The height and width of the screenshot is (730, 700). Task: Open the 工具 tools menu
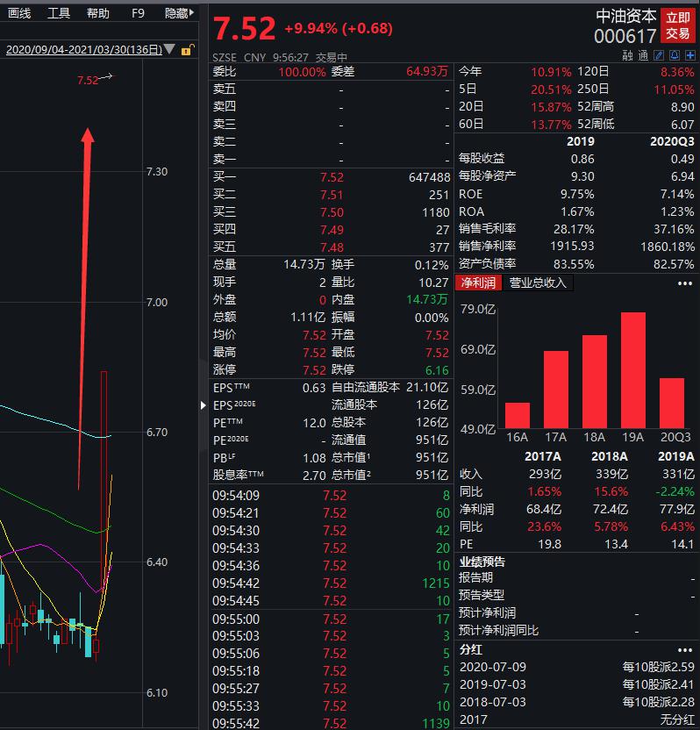(x=59, y=13)
